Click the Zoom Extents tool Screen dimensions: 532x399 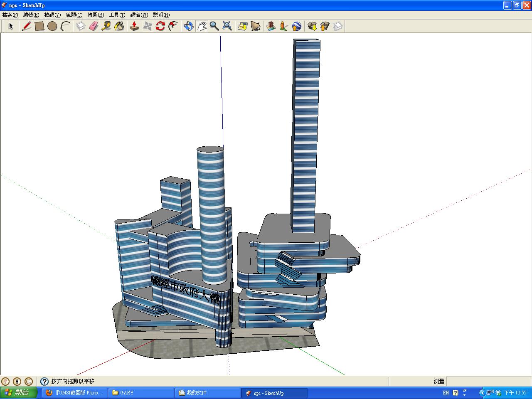(227, 26)
